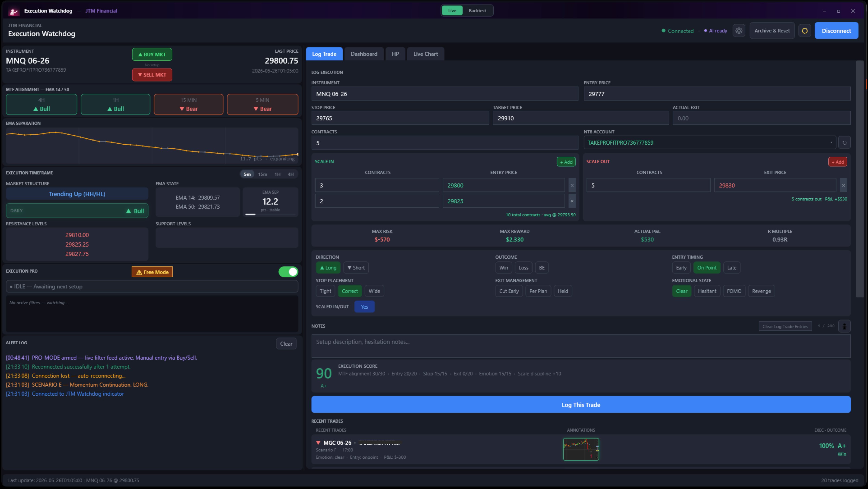The height and width of the screenshot is (489, 868).
Task: Click the 4H Bull alignment tile
Action: click(41, 104)
